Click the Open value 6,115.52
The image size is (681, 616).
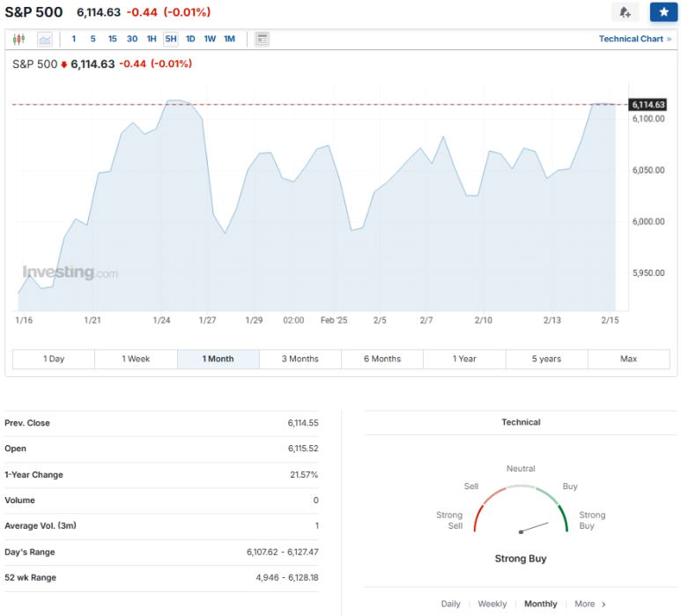[x=303, y=449]
